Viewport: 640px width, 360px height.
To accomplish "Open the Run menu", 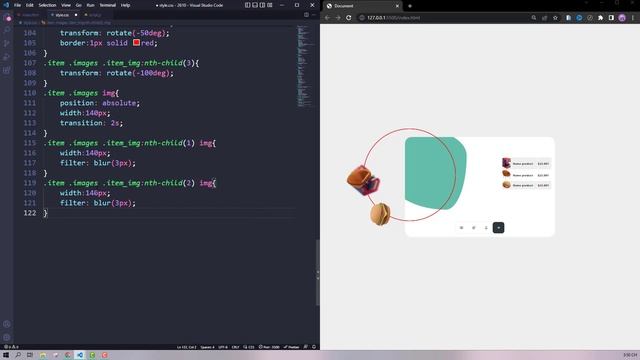I will (91, 5).
